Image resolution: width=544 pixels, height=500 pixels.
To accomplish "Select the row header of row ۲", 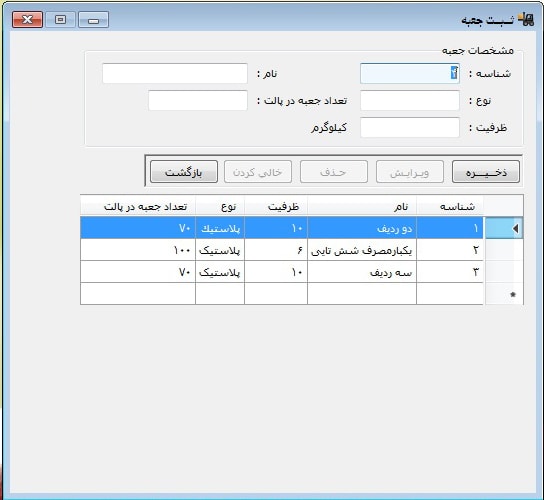I will point(504,250).
